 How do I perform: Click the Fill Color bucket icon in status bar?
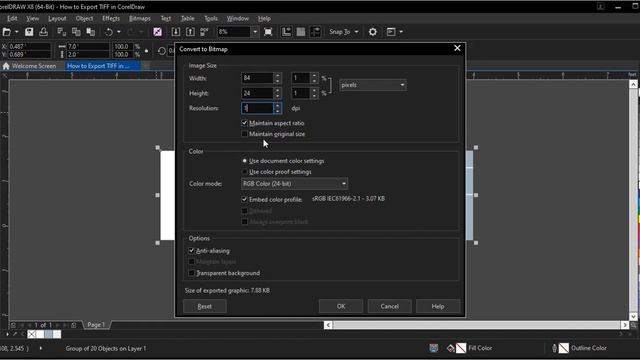(x=451, y=348)
